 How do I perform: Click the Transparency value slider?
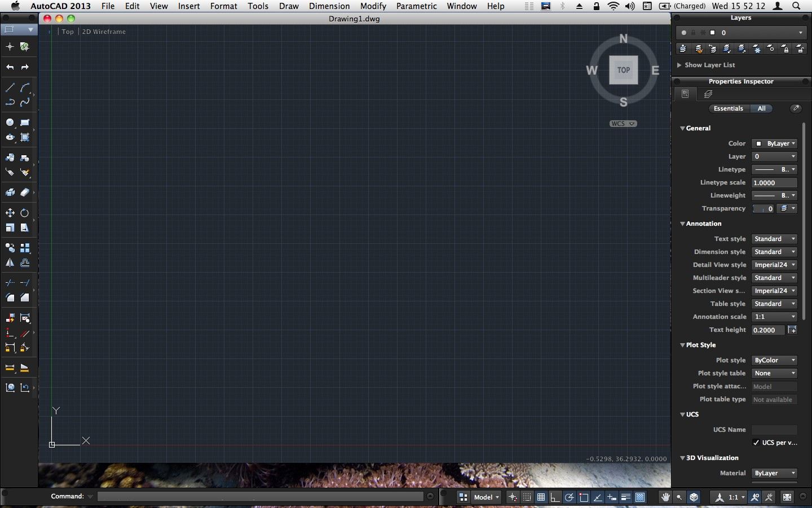point(763,209)
